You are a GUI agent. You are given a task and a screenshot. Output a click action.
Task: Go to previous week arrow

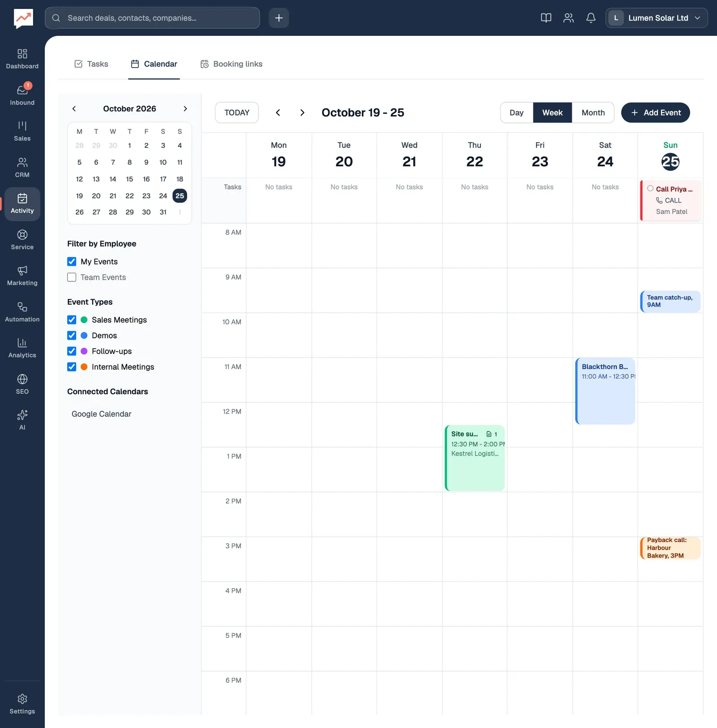[x=278, y=112]
